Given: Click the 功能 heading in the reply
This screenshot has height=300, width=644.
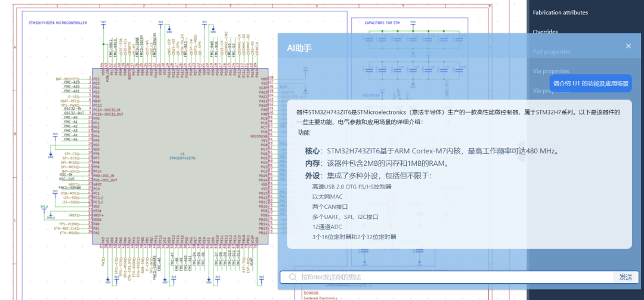Looking at the screenshot, I should click(x=304, y=133).
